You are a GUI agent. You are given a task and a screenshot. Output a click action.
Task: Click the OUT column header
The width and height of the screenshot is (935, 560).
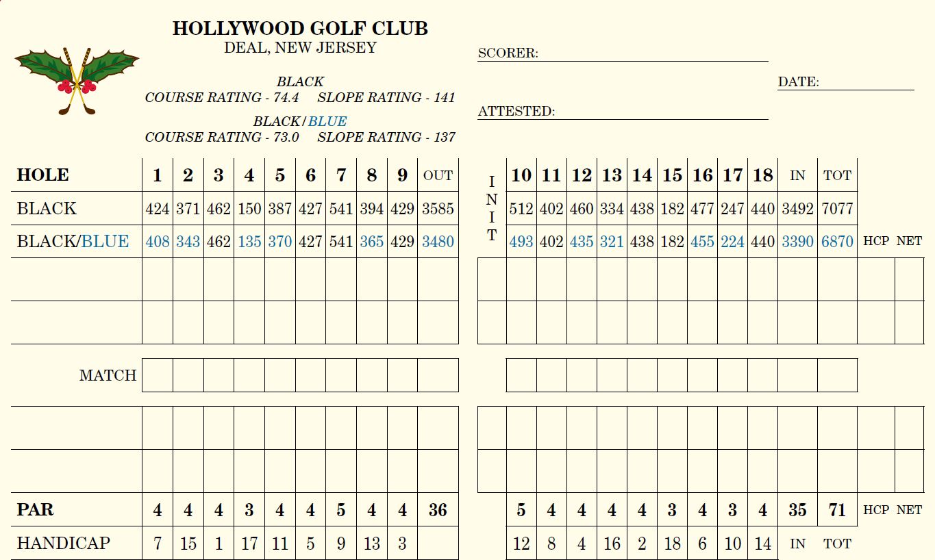[438, 175]
